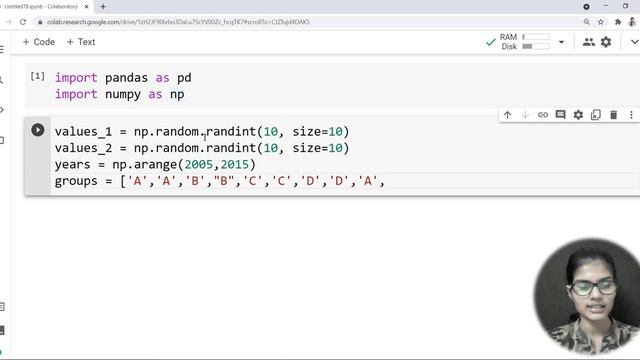Viewport: 640px width, 360px height.
Task: Move cell up with arrow icon
Action: point(507,115)
